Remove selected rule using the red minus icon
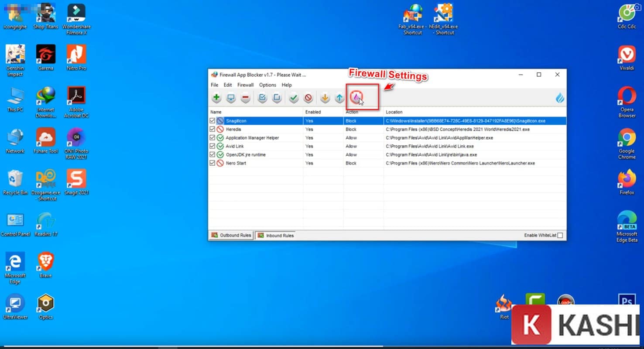Viewport: 644px width, 349px height. (x=246, y=98)
